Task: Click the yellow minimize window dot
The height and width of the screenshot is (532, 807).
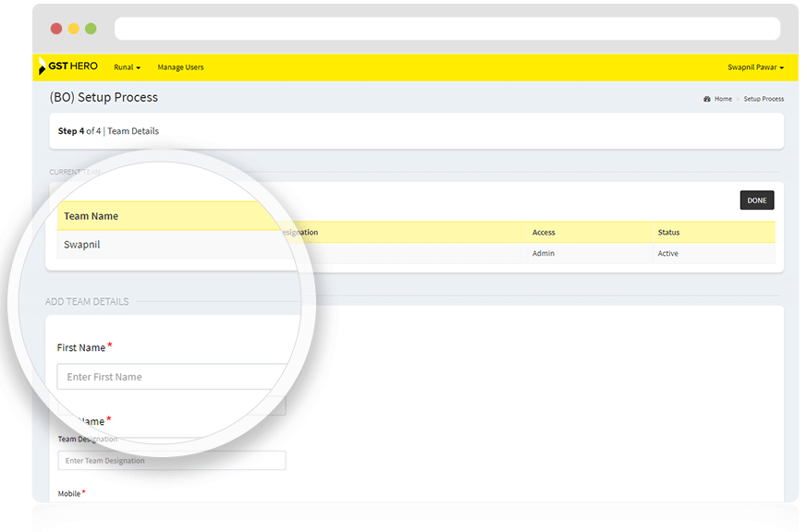Action: 74,29
